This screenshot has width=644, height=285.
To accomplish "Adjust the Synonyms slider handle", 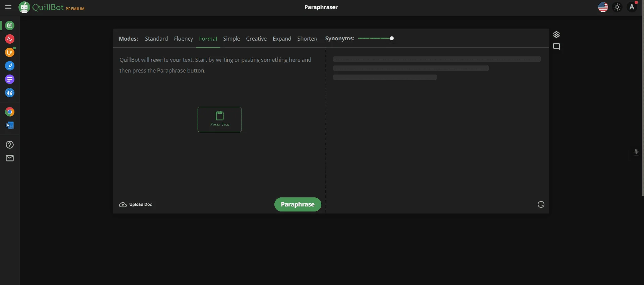I will (x=391, y=38).
